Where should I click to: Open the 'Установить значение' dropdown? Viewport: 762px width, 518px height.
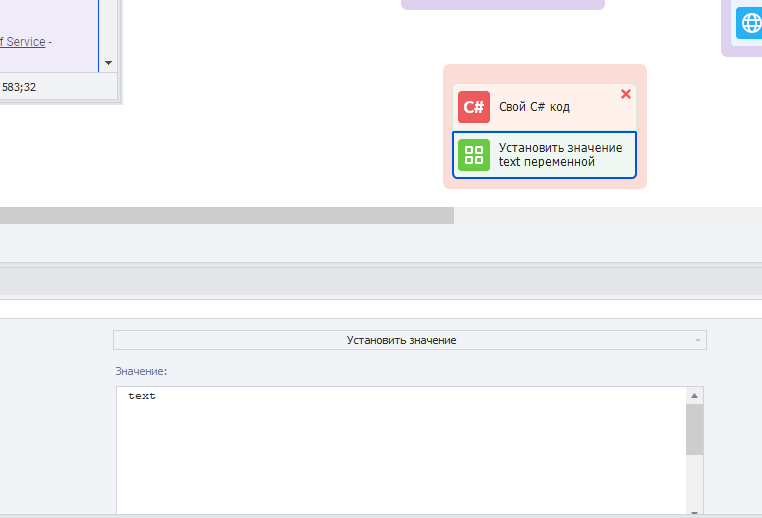[410, 340]
